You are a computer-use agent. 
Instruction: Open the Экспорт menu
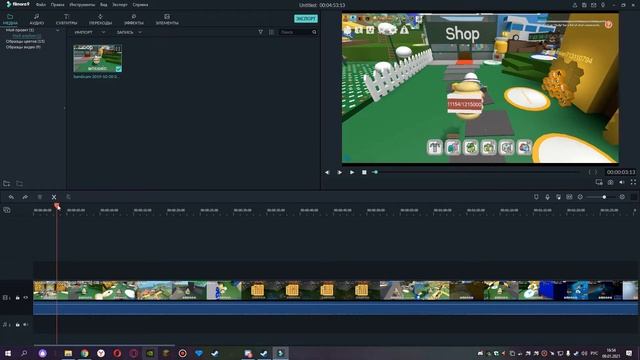(x=120, y=5)
